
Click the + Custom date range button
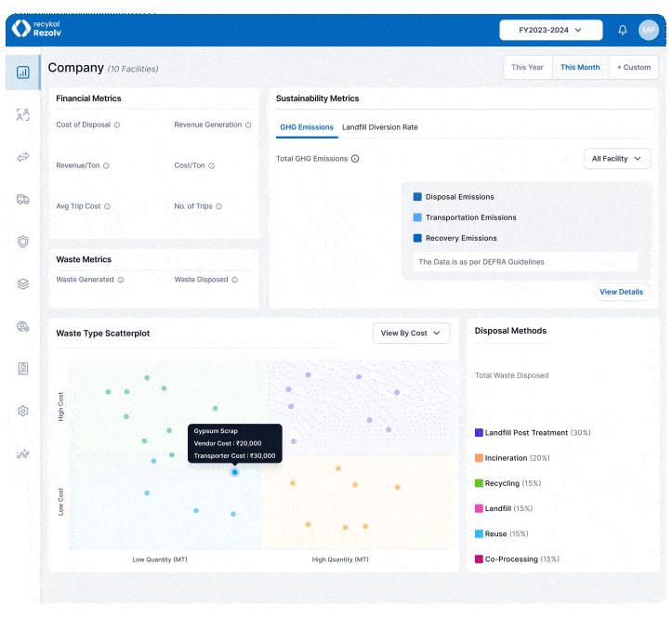coord(634,67)
